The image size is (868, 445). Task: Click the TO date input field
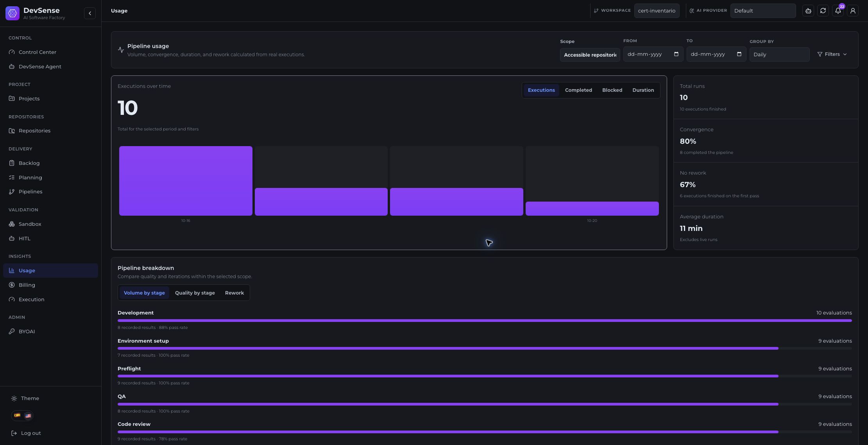click(x=716, y=54)
